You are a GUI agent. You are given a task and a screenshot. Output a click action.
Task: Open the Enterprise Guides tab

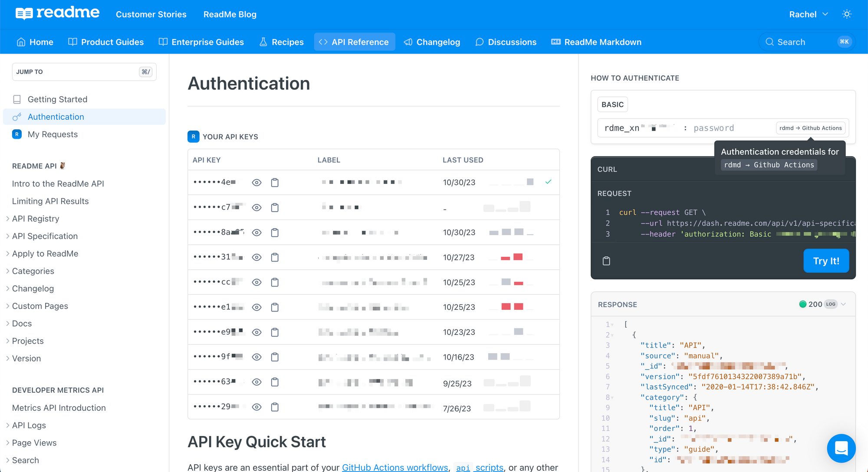click(x=201, y=42)
